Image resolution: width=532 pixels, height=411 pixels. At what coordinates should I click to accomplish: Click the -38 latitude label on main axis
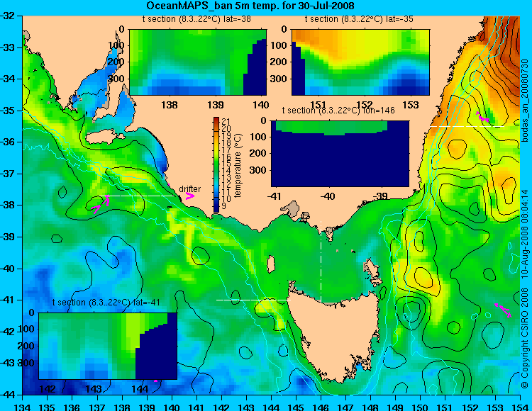(8, 205)
